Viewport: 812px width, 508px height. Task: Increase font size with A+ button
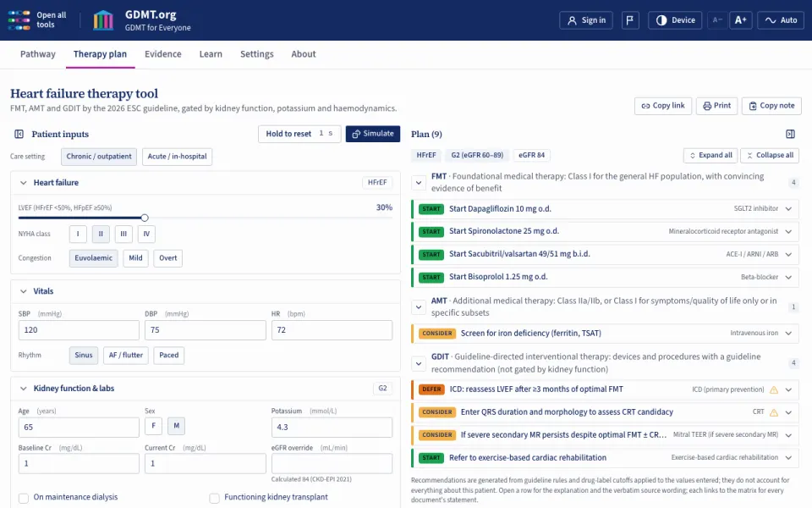click(x=741, y=20)
